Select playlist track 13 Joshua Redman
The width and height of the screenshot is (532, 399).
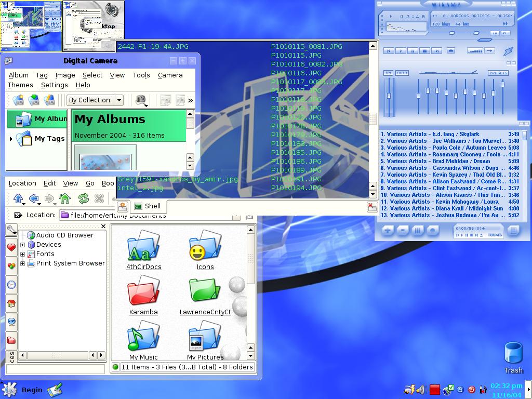tap(450, 215)
